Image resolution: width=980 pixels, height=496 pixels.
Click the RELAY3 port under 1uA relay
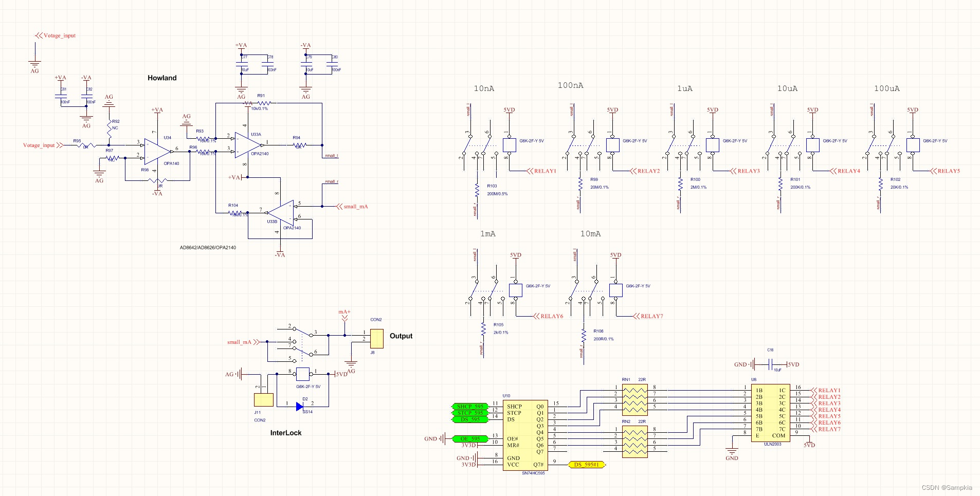coord(745,171)
